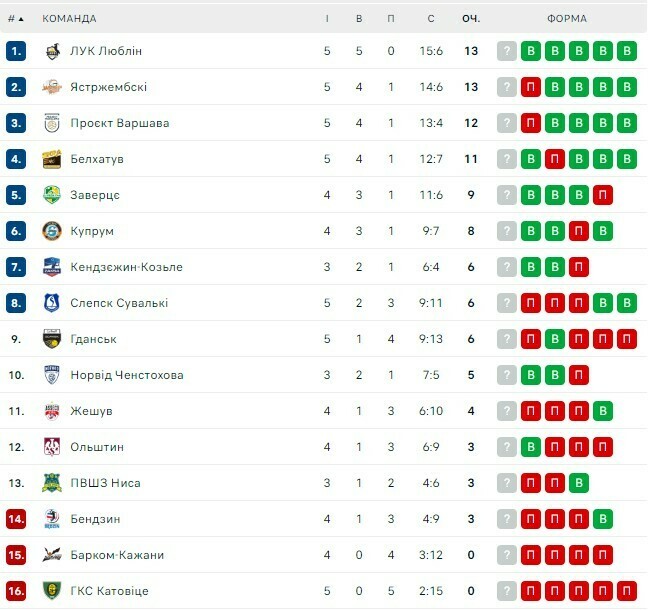The width and height of the screenshot is (651, 610).
Task: Click the Купрум team logo
Action: [52, 231]
